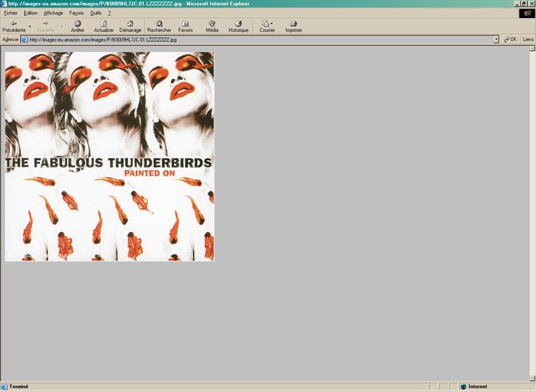Open the Outils menu
This screenshot has height=392, width=536.
pos(96,13)
